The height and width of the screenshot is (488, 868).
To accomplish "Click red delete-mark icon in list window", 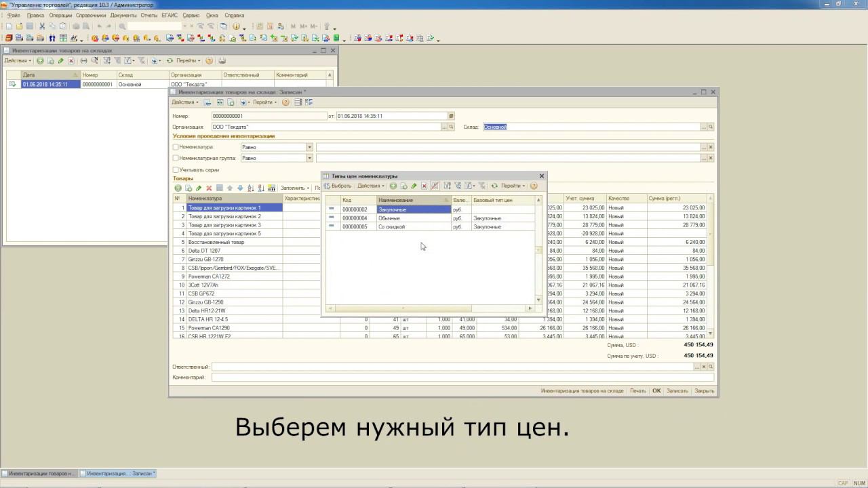I will coord(71,61).
